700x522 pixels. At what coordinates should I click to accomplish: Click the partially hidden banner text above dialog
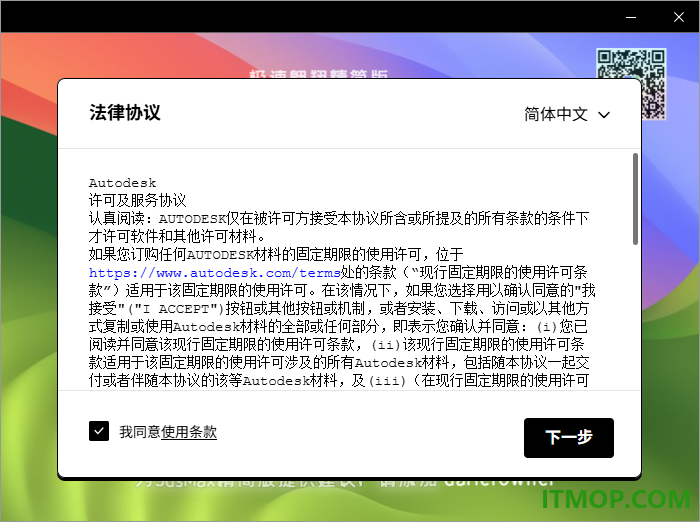(319, 74)
